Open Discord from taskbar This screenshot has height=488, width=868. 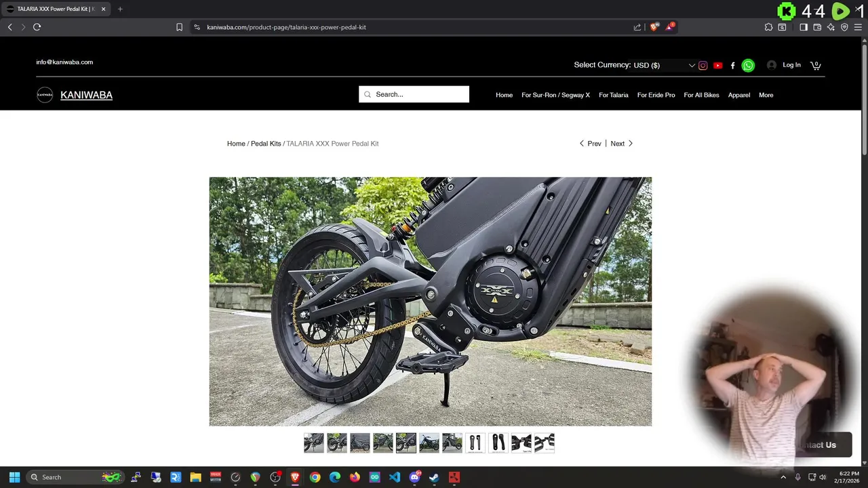click(x=414, y=477)
